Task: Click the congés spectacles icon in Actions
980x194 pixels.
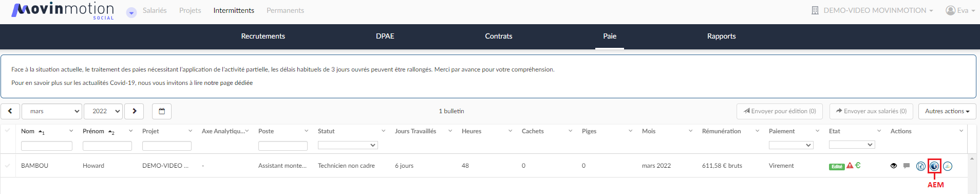Action: (948, 166)
